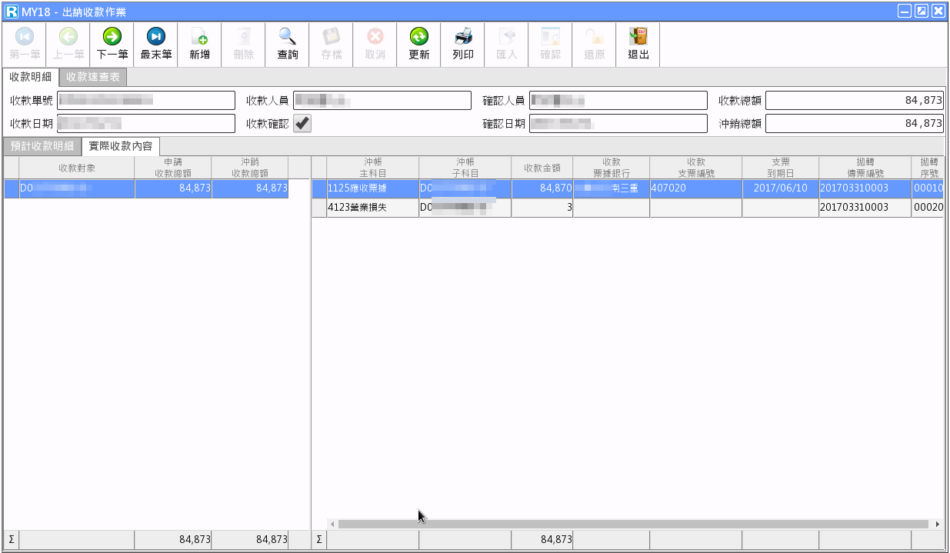Click the right grid sum total "84,873"

click(542, 539)
